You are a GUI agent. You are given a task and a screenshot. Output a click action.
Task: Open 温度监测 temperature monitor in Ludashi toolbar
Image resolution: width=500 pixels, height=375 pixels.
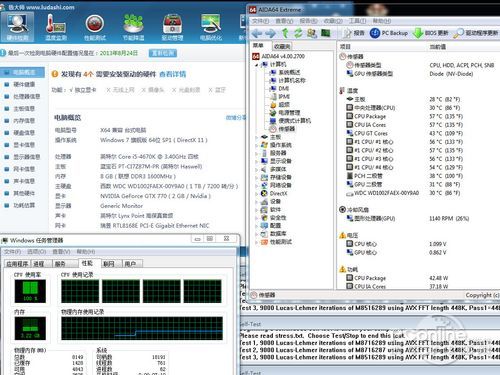click(x=56, y=27)
